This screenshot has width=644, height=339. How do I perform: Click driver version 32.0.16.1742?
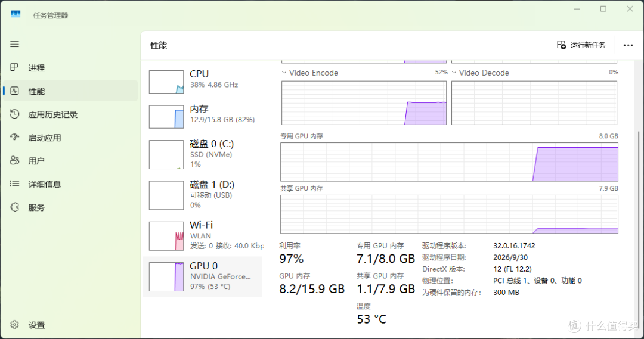(514, 246)
